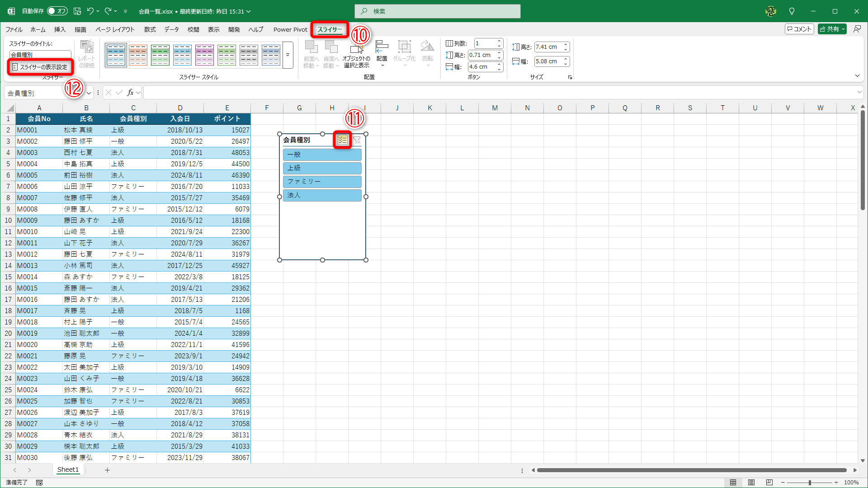Screen dimensions: 868x488
Task: Click the save icon in title bar
Action: coord(77,11)
